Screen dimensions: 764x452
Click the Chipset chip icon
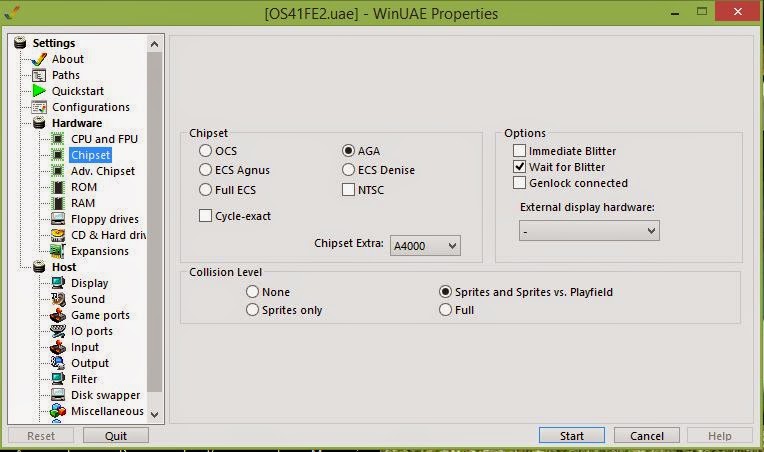(58, 155)
